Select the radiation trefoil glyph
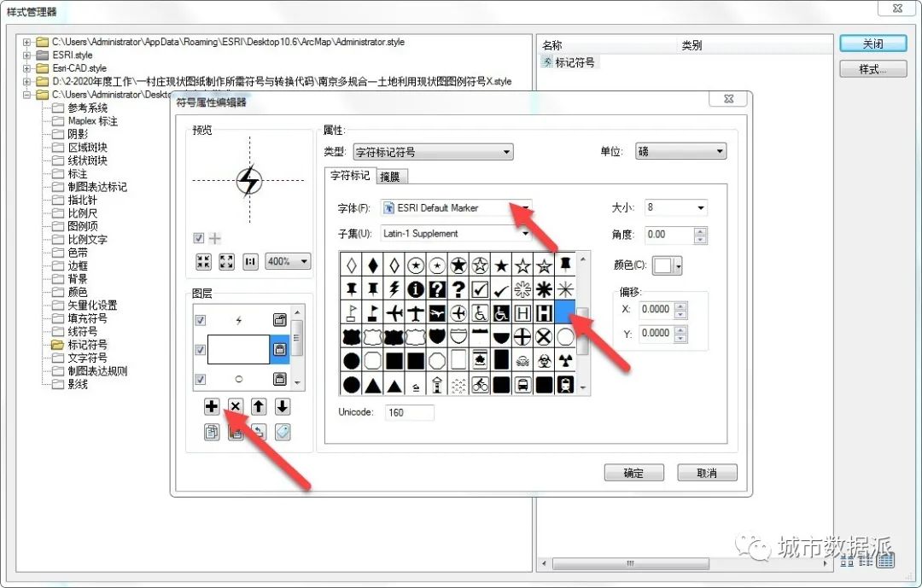This screenshot has width=922, height=588. (565, 360)
